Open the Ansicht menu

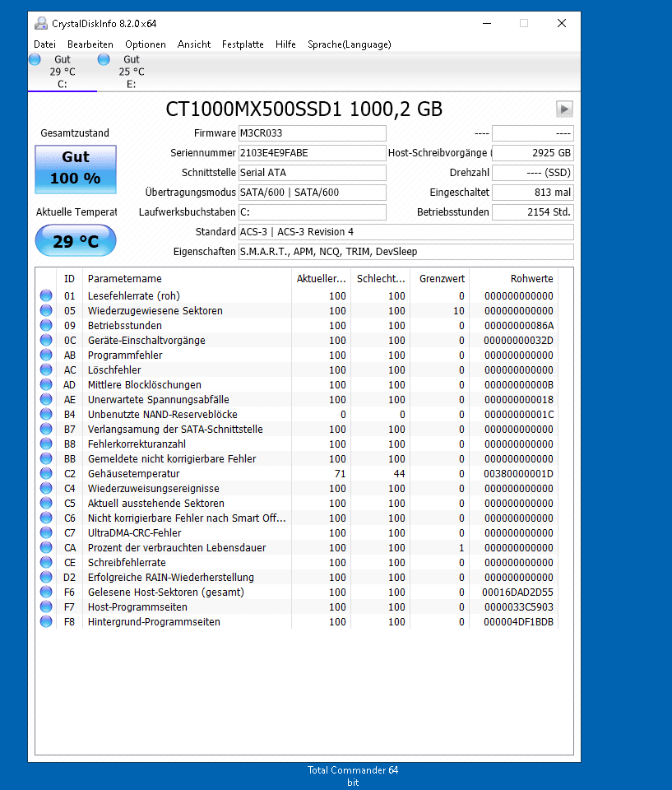(194, 44)
